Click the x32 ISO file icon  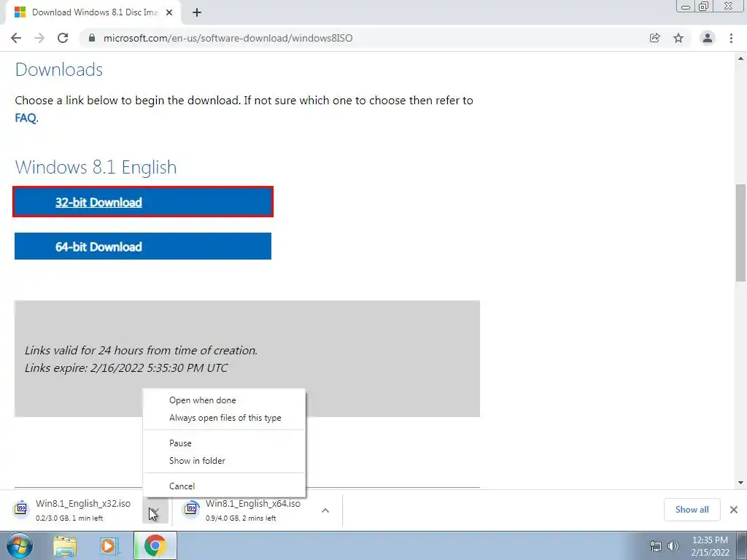pyautogui.click(x=20, y=508)
